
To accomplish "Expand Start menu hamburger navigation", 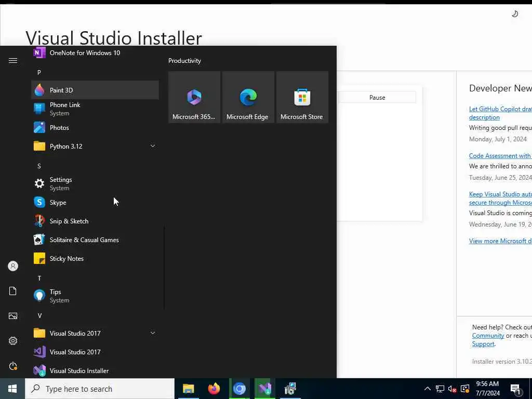I will (x=13, y=60).
